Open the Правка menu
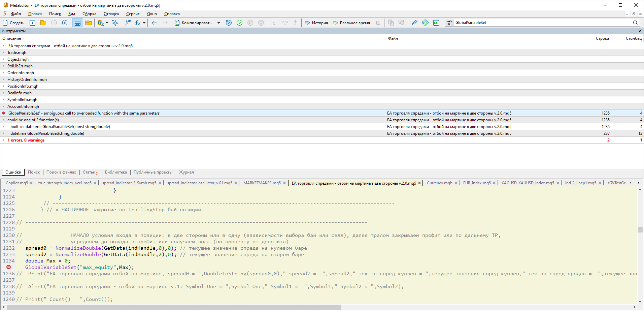This screenshot has height=311, width=644. click(35, 14)
